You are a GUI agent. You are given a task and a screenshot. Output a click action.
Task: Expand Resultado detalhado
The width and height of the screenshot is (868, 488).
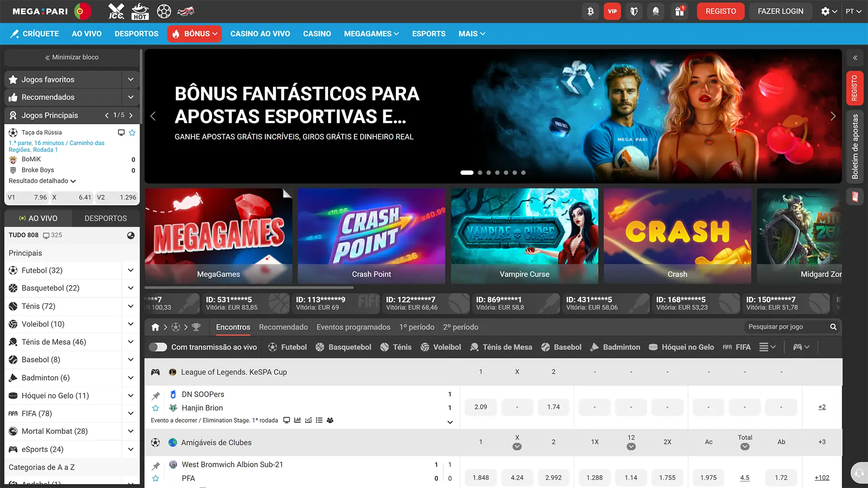[x=42, y=181]
